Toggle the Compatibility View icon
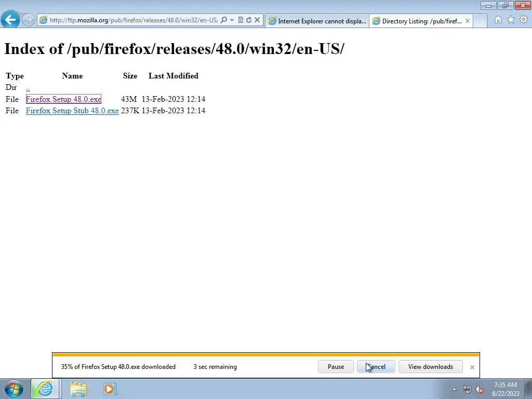 [x=241, y=20]
